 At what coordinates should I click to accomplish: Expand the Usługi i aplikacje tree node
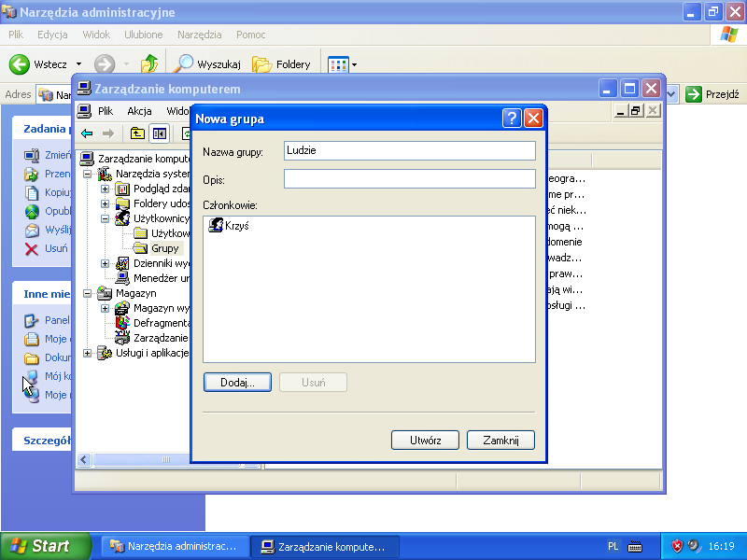88,353
